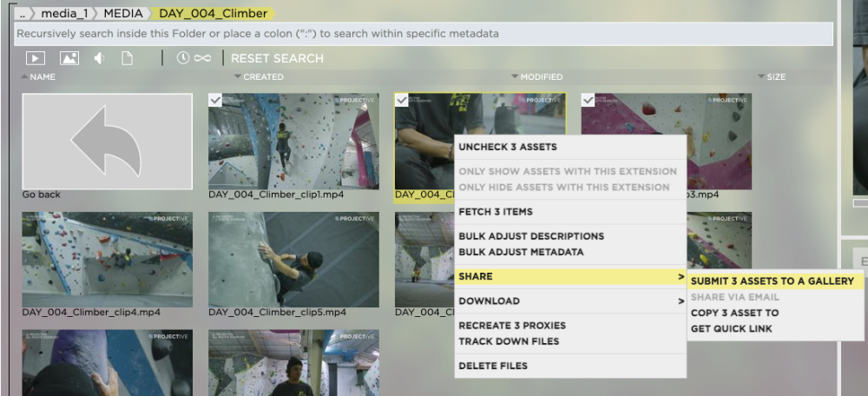Image resolution: width=868 pixels, height=396 pixels.
Task: Uncheck the highlighted second clip checkbox
Action: [402, 100]
